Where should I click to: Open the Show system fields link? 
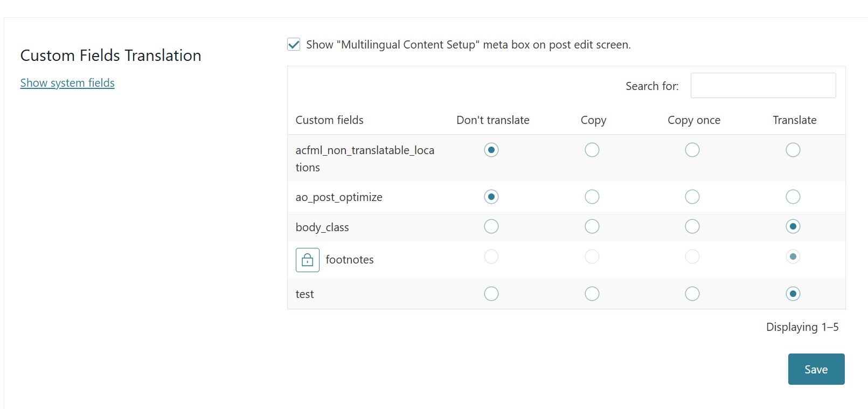tap(67, 83)
